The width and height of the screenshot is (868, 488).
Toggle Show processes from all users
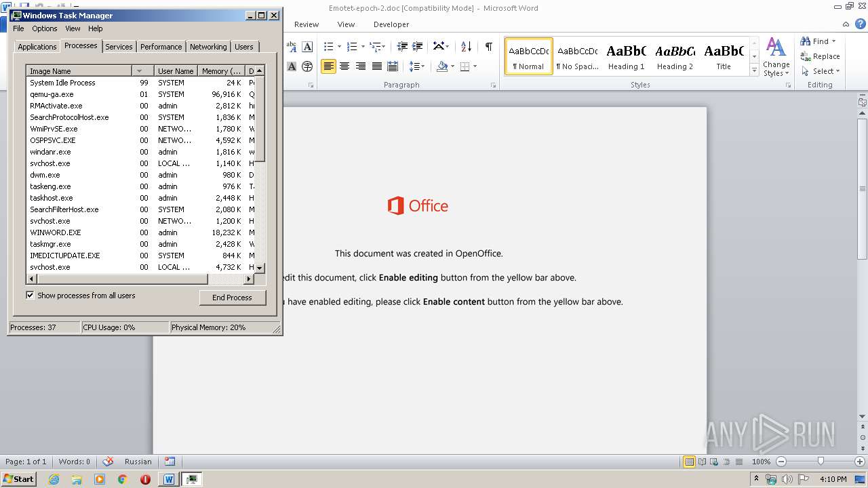coord(30,296)
